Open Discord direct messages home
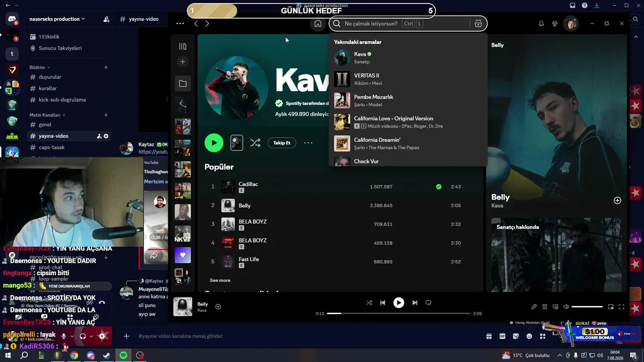 coord(12,19)
